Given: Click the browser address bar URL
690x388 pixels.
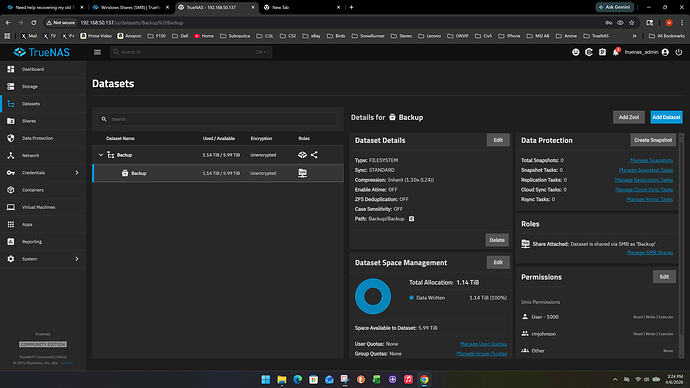Looking at the screenshot, I should 132,22.
